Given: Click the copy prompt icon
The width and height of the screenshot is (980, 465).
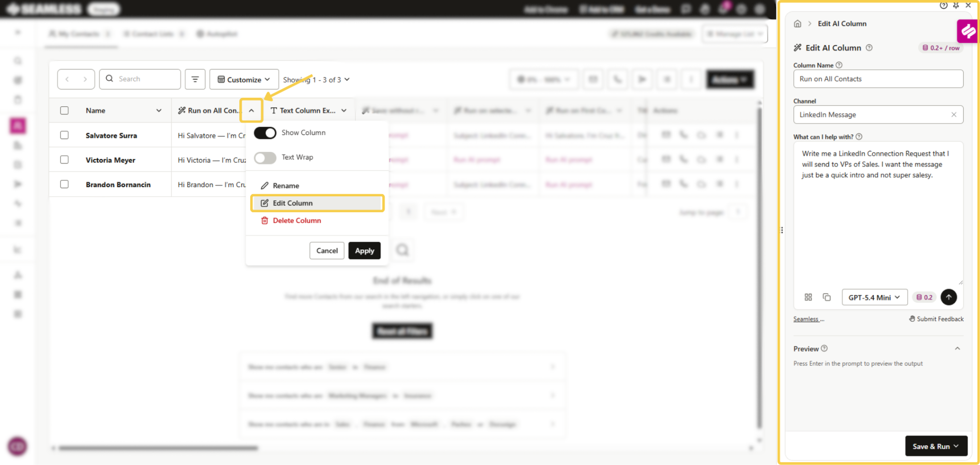Looking at the screenshot, I should [826, 297].
